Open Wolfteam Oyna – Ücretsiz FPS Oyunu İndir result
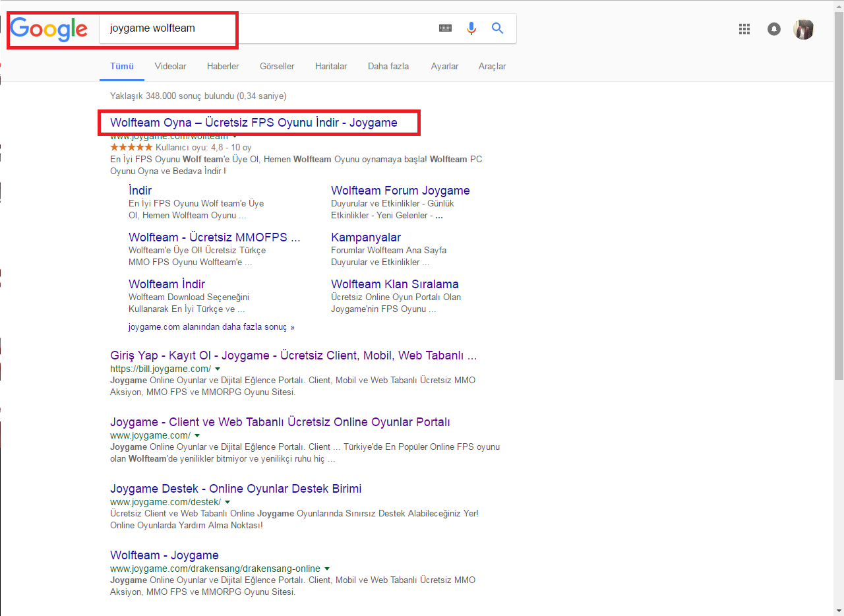 click(x=254, y=123)
